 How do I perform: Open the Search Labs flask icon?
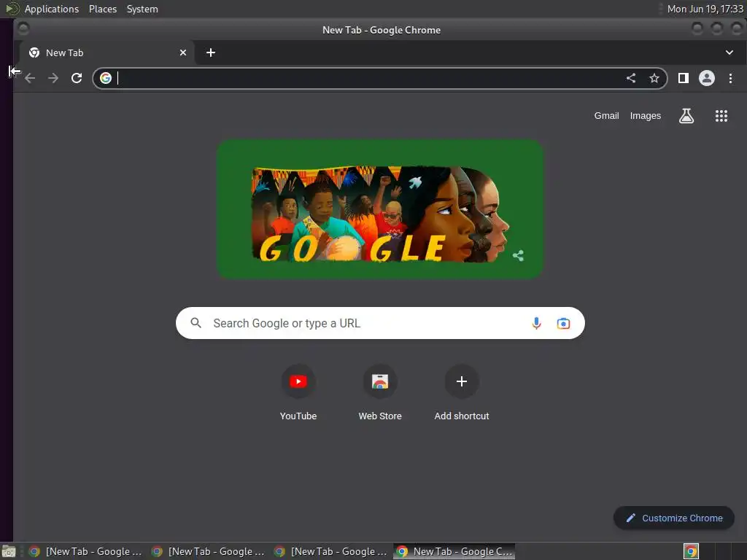pyautogui.click(x=686, y=116)
